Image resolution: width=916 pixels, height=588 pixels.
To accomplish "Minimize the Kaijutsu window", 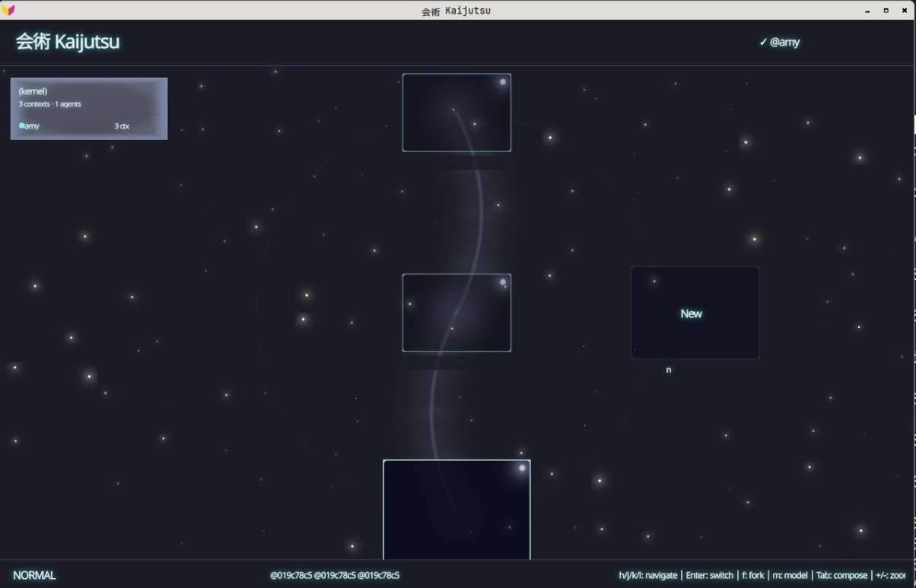I will [x=868, y=11].
